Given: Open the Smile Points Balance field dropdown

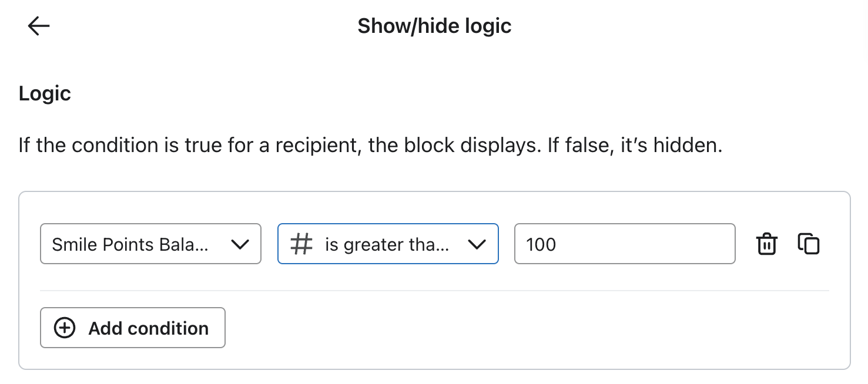Looking at the screenshot, I should (150, 244).
